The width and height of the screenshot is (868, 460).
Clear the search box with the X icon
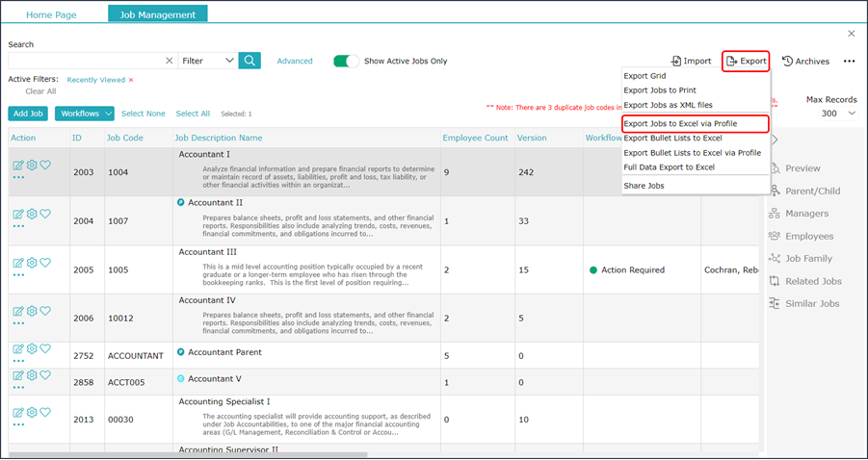tap(170, 61)
